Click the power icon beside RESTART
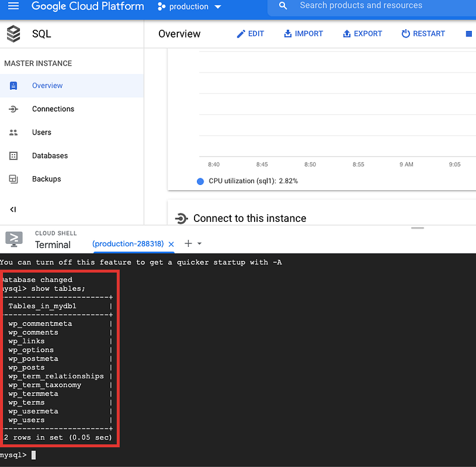Viewport: 476px width, 467px height. [406, 34]
